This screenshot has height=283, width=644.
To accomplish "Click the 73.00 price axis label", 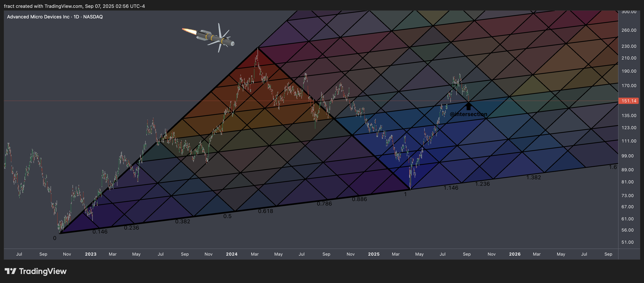I will coord(628,196).
